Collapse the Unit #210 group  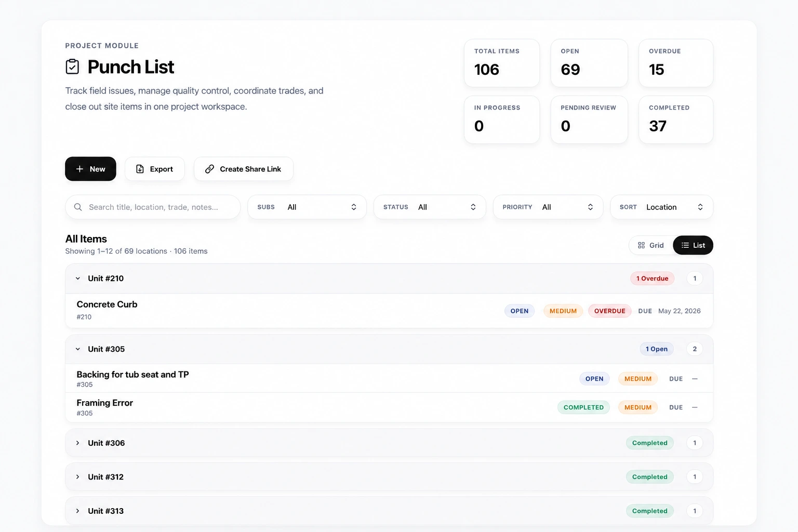tap(78, 278)
